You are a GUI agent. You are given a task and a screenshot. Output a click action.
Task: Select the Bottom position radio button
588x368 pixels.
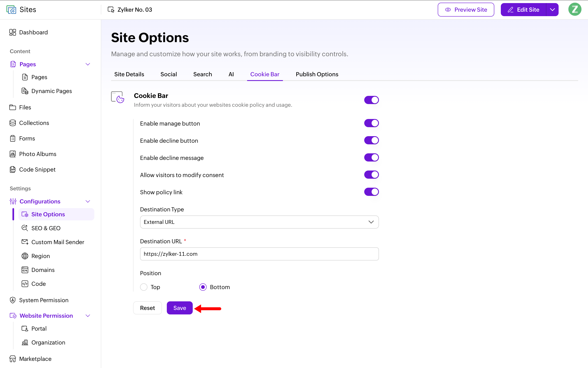[203, 287]
